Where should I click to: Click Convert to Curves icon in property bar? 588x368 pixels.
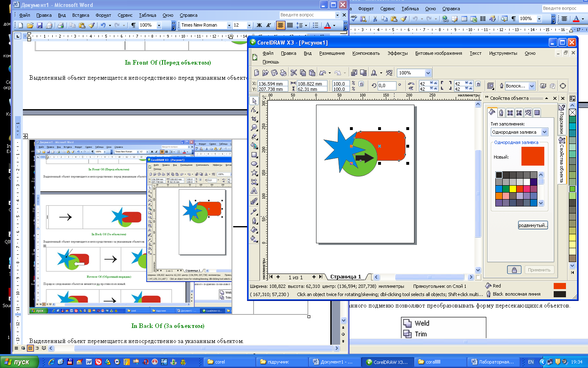coord(563,86)
